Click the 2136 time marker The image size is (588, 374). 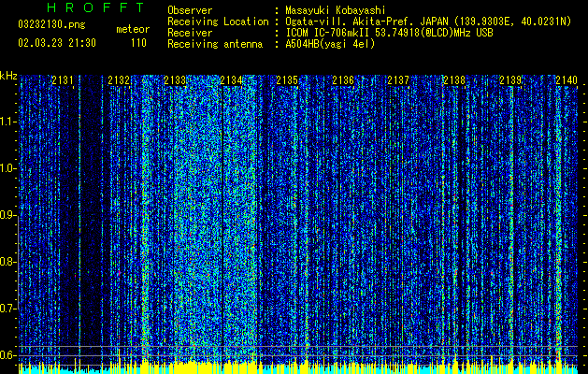tap(343, 80)
